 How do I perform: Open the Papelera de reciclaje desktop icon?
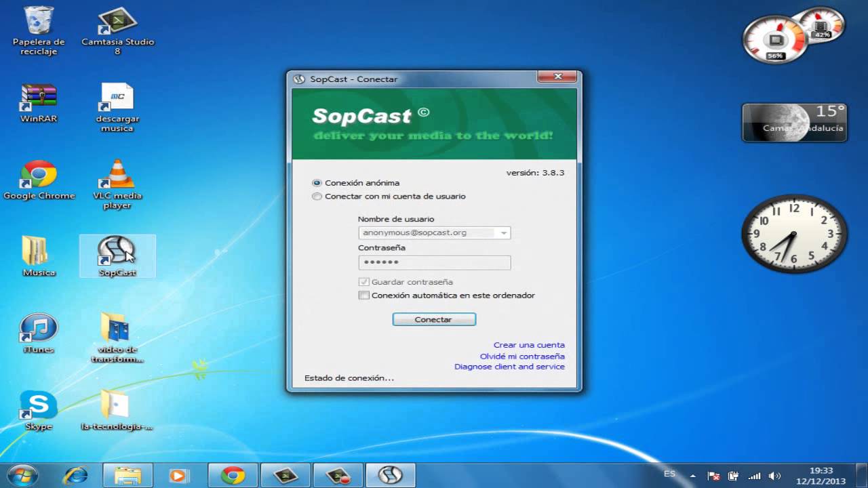pos(39,30)
